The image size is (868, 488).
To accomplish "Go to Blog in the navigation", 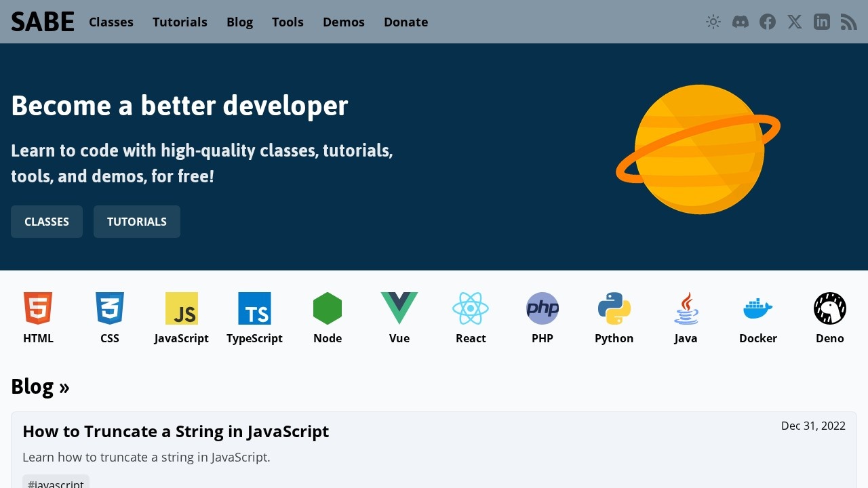I will click(x=239, y=22).
